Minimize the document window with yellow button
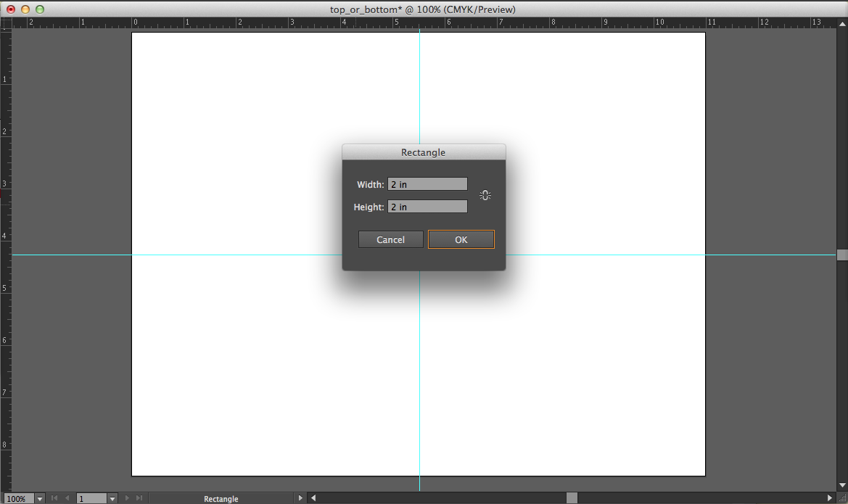 25,9
